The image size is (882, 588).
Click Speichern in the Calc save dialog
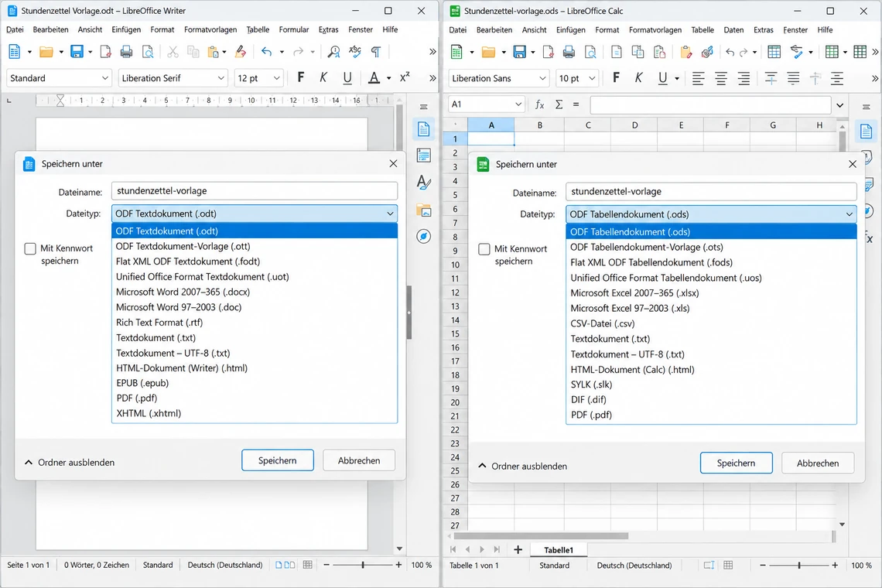736,463
